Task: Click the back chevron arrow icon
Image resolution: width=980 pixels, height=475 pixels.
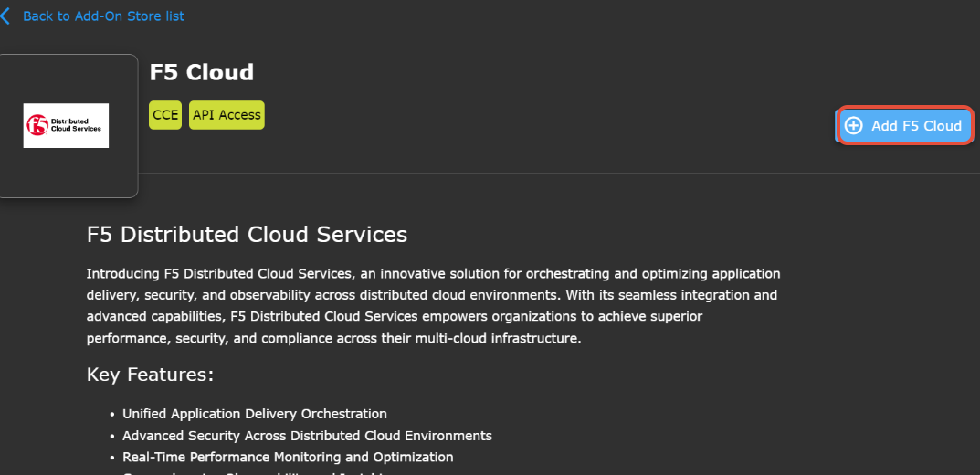Action: (6, 16)
